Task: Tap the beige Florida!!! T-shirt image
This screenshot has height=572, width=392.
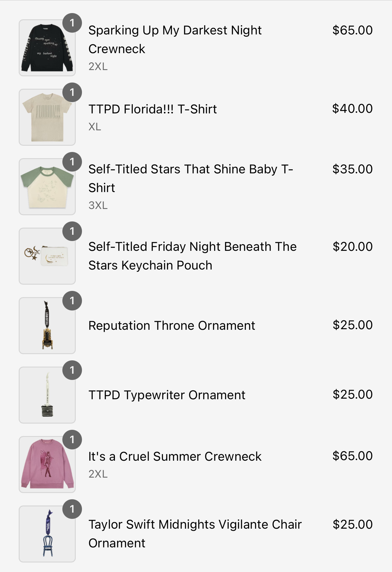Action: click(47, 117)
